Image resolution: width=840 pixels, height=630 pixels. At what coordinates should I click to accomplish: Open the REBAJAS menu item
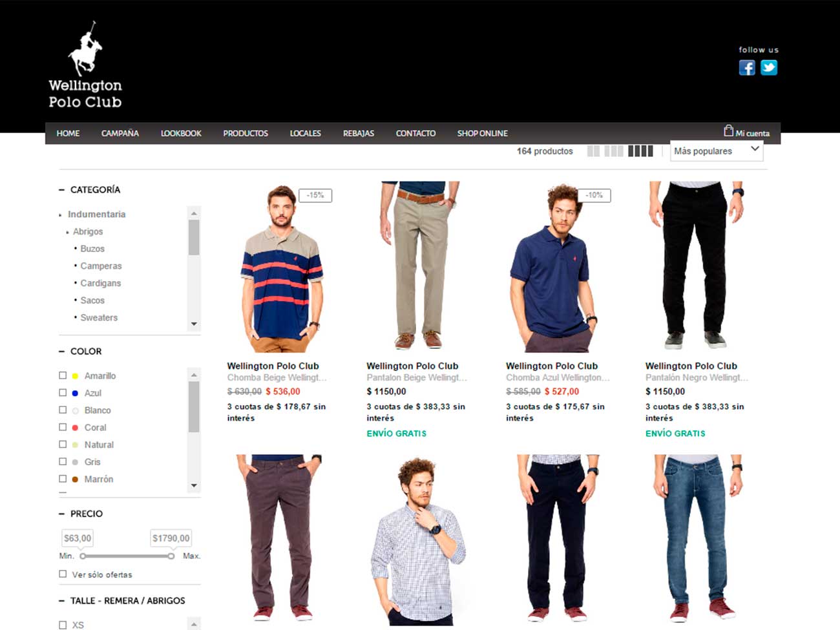coord(359,133)
